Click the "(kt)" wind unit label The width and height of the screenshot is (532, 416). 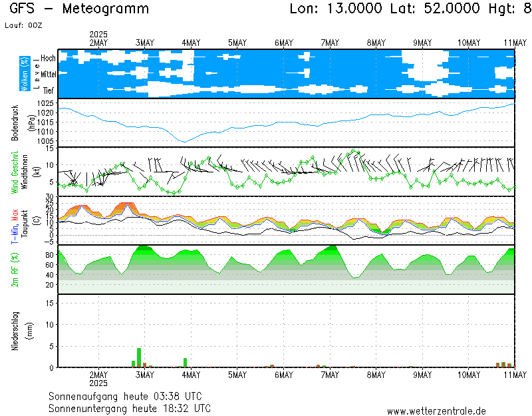pyautogui.click(x=37, y=172)
